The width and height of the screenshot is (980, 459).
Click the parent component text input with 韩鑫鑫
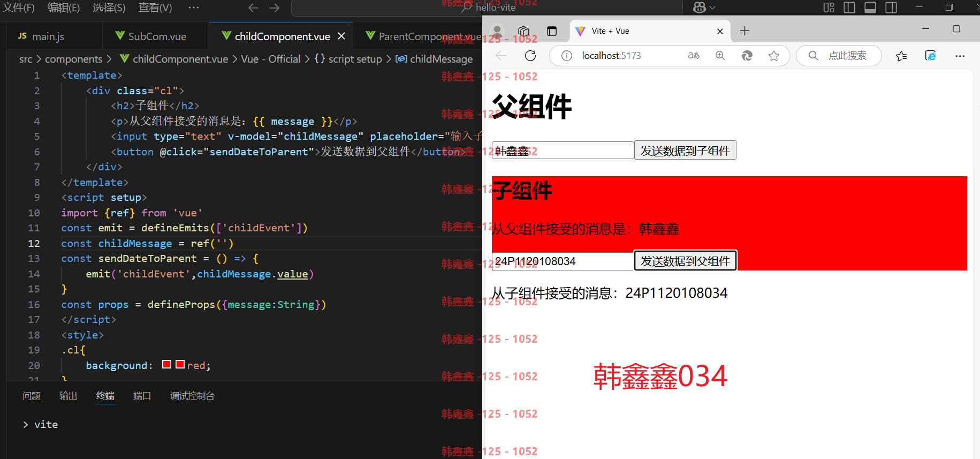(x=563, y=151)
